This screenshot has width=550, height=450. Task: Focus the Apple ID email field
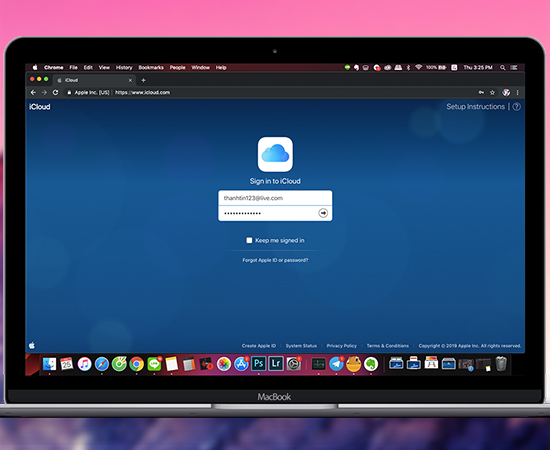[x=275, y=198]
